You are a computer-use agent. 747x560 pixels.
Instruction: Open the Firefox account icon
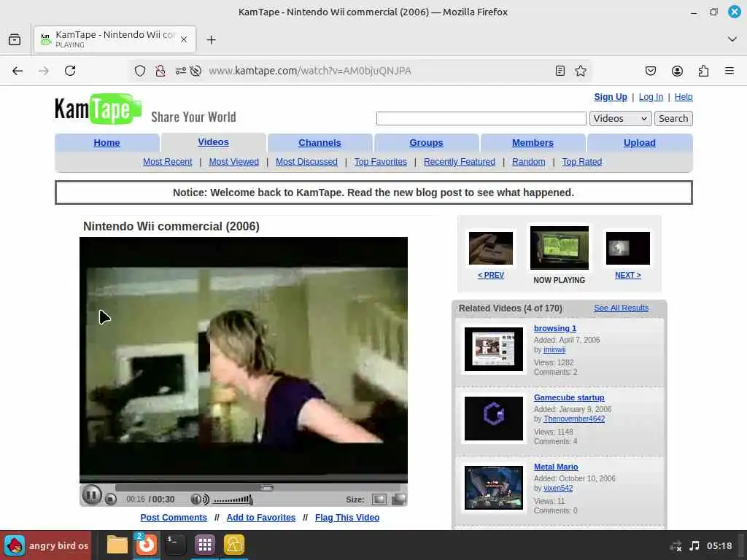click(x=677, y=71)
